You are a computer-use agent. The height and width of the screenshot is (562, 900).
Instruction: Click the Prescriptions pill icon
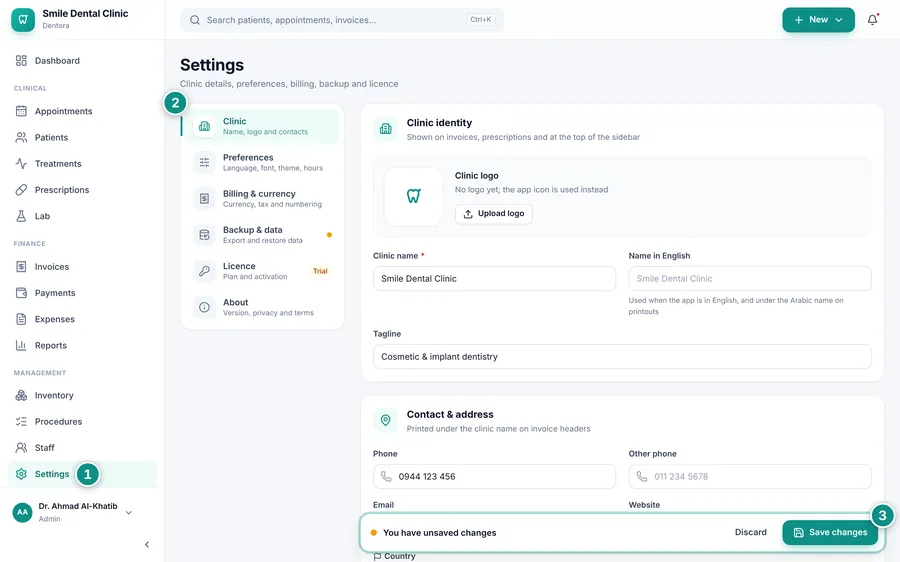[x=21, y=189]
